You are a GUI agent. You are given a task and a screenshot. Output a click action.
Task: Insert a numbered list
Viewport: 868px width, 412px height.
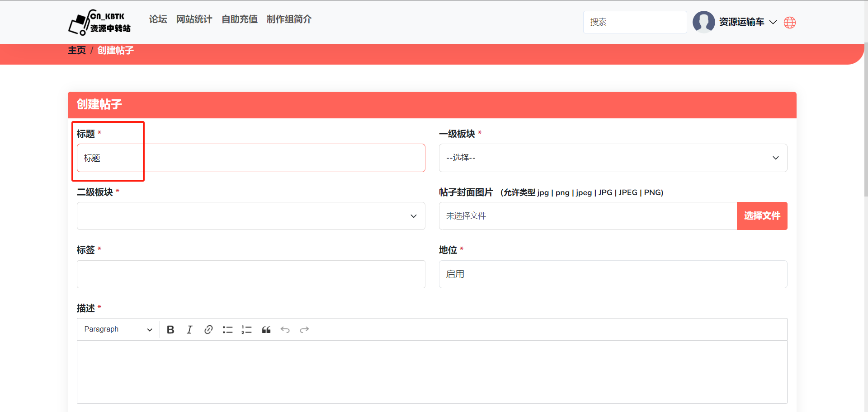[x=246, y=330]
